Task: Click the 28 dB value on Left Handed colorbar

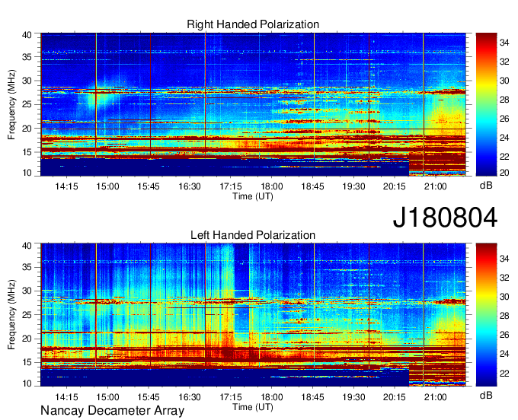Action: coord(504,316)
